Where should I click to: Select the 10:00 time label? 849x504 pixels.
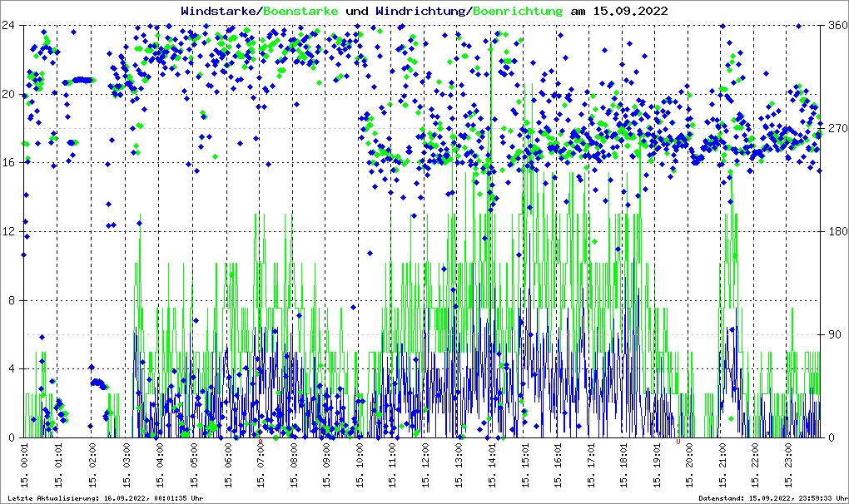[359, 462]
